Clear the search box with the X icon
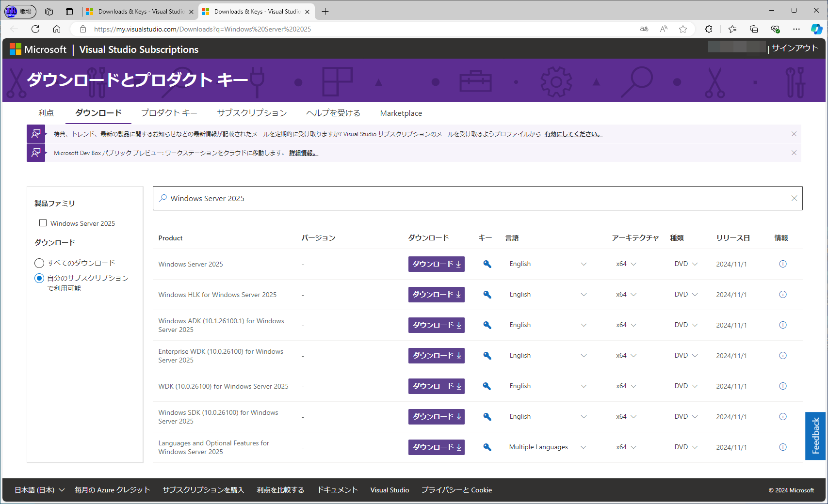 click(x=794, y=198)
